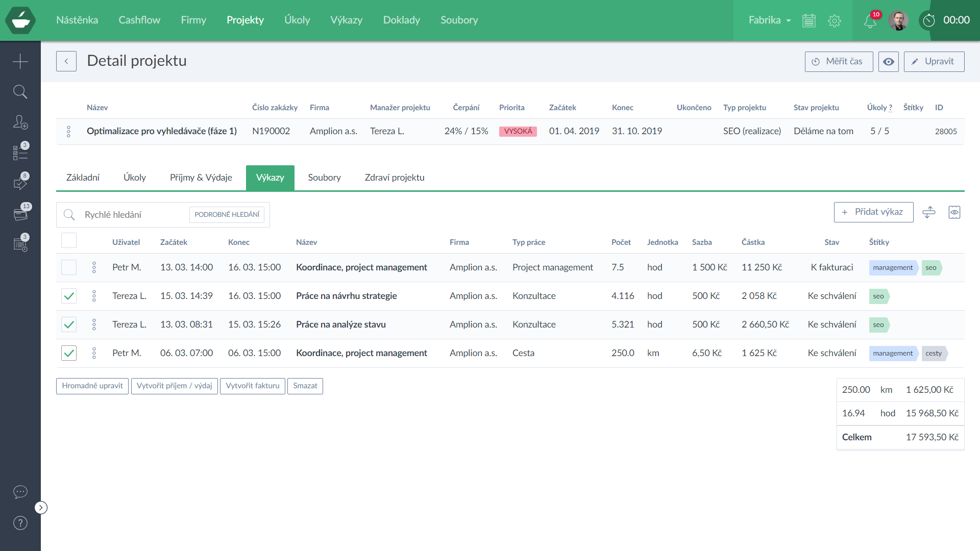Image resolution: width=980 pixels, height=551 pixels.
Task: Open the notifications bell icon
Action: click(870, 21)
